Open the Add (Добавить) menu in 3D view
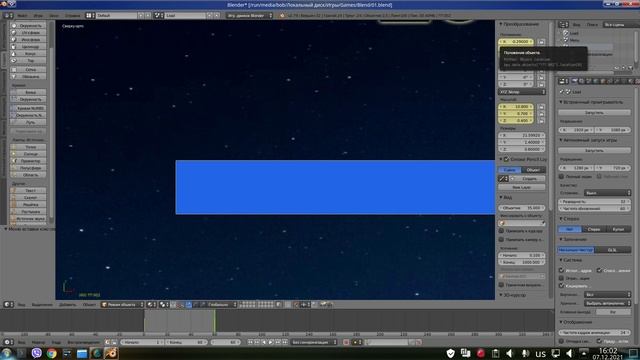The height and width of the screenshot is (360, 640). [67, 304]
